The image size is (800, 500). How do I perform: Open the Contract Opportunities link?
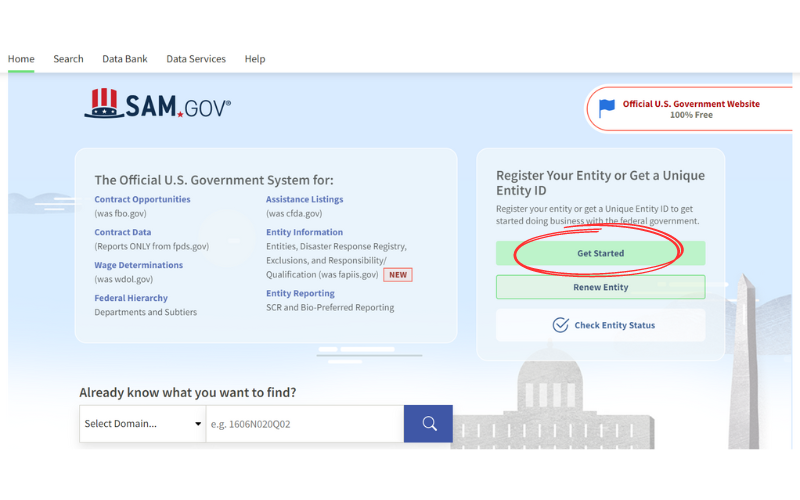click(142, 199)
